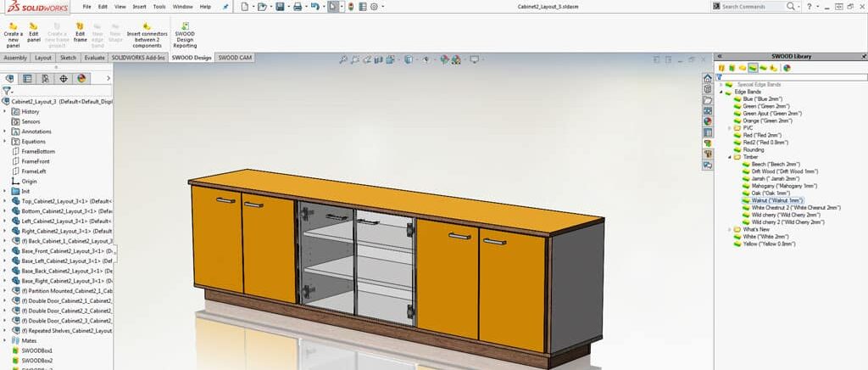Open the DisplayManager color ball tab
Viewport: 868px width, 370px height.
81,79
